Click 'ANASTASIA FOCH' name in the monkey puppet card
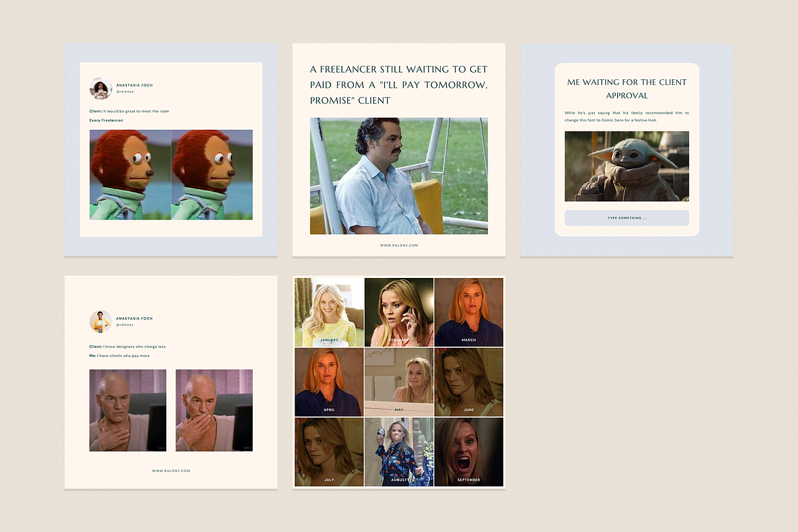The height and width of the screenshot is (532, 798). point(134,85)
